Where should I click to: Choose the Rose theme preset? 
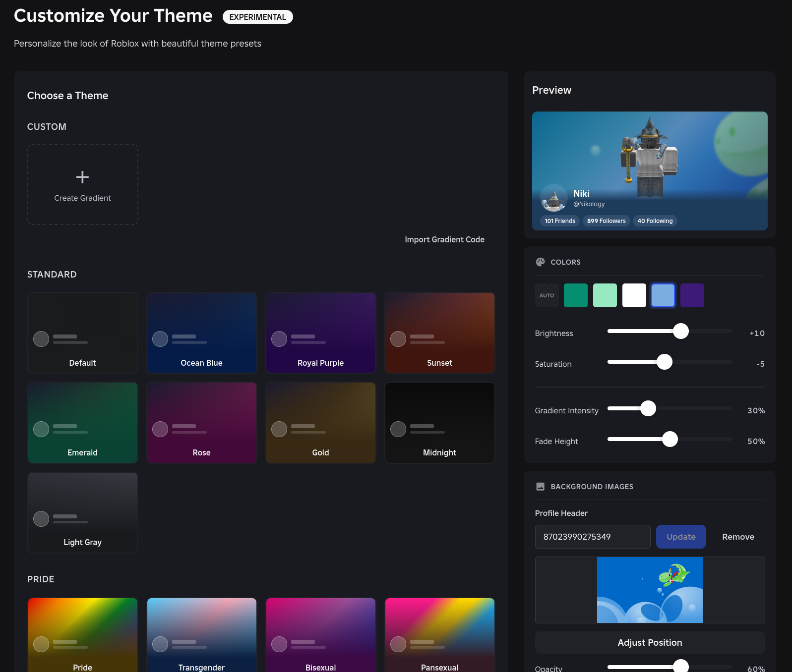[202, 423]
